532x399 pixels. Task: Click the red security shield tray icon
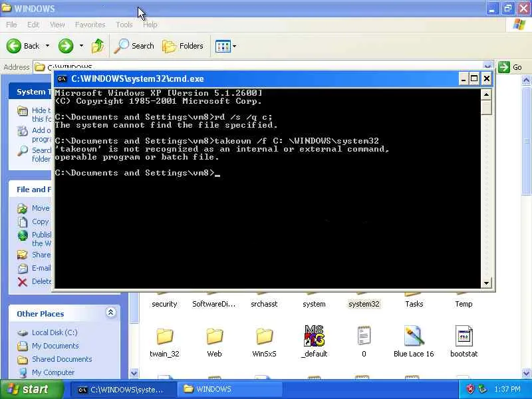tap(470, 389)
